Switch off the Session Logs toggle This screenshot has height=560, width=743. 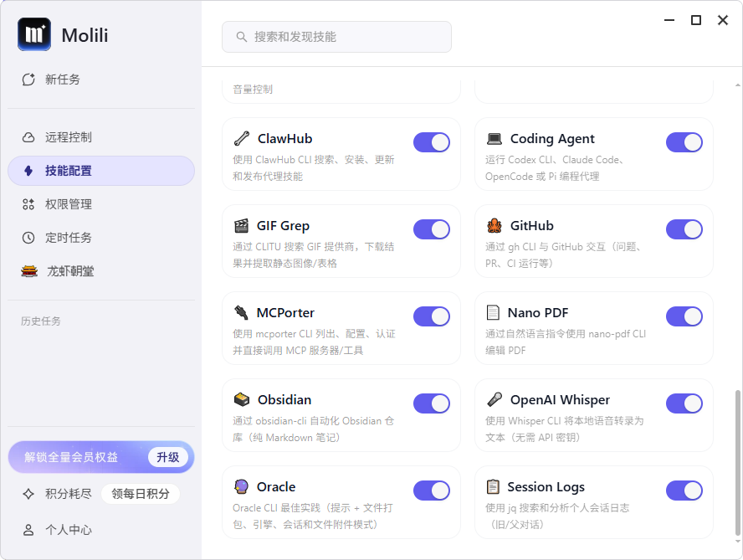coord(684,491)
